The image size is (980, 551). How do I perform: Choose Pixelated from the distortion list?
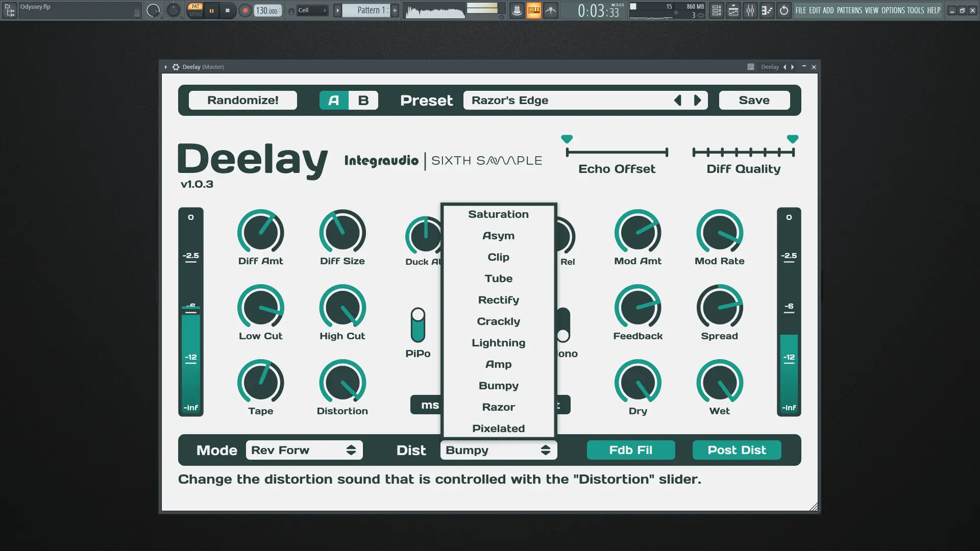(498, 429)
